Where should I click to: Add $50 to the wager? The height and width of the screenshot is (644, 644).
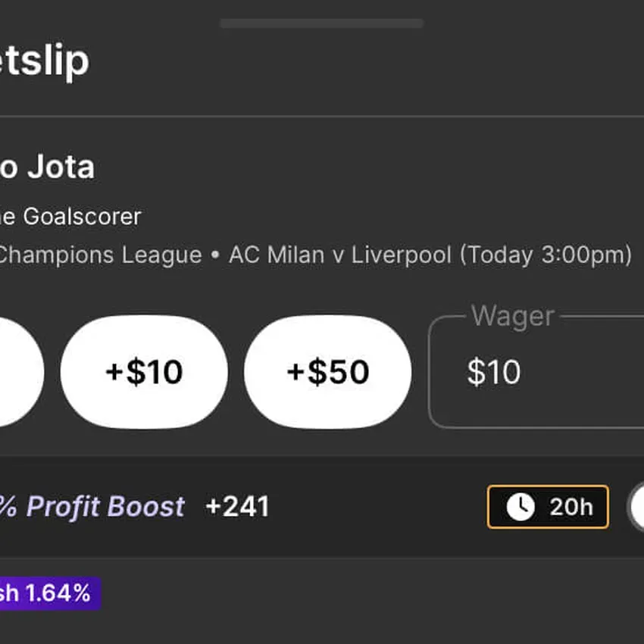pos(328,372)
